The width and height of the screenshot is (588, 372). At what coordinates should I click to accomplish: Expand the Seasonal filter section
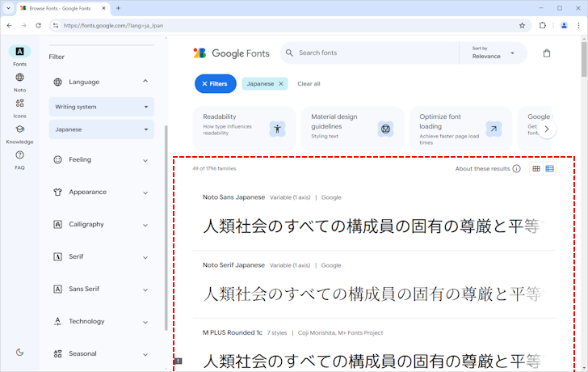click(145, 354)
